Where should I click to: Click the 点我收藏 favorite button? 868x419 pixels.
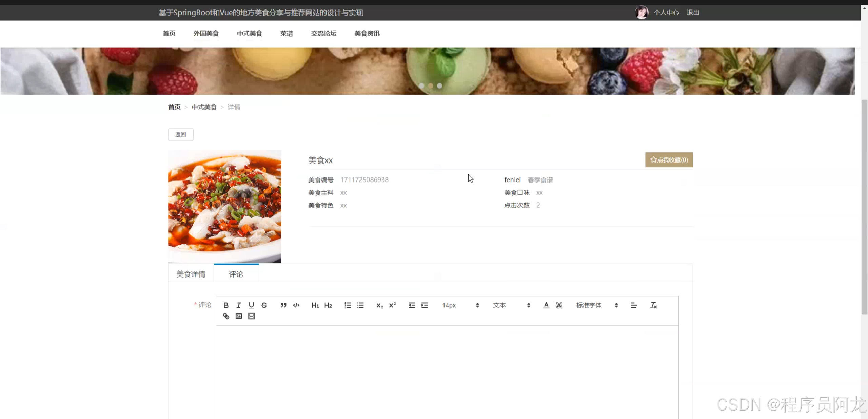(x=669, y=160)
